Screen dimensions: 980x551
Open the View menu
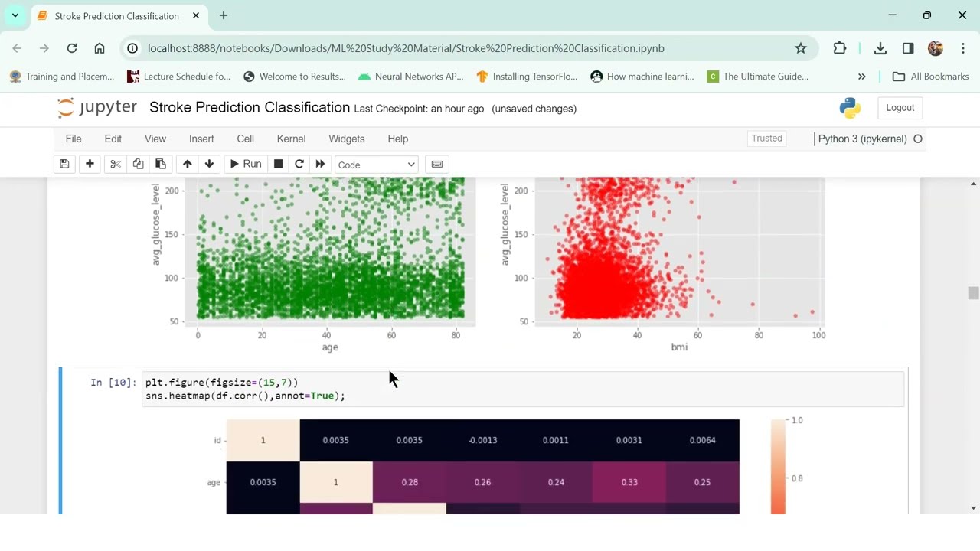155,139
